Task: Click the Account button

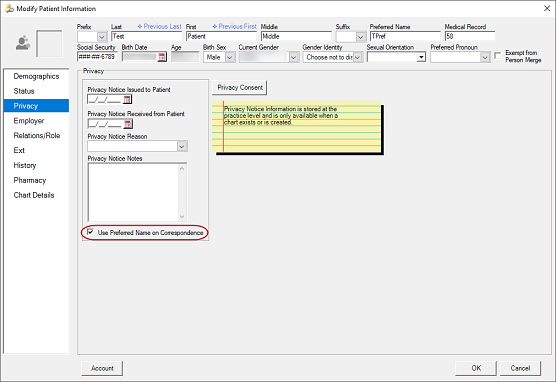Action: (x=102, y=368)
